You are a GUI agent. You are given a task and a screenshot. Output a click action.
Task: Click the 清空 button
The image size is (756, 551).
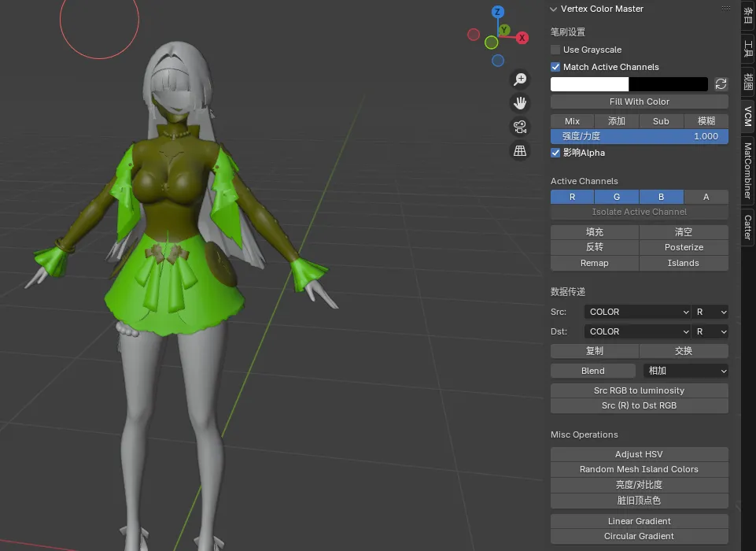click(684, 232)
